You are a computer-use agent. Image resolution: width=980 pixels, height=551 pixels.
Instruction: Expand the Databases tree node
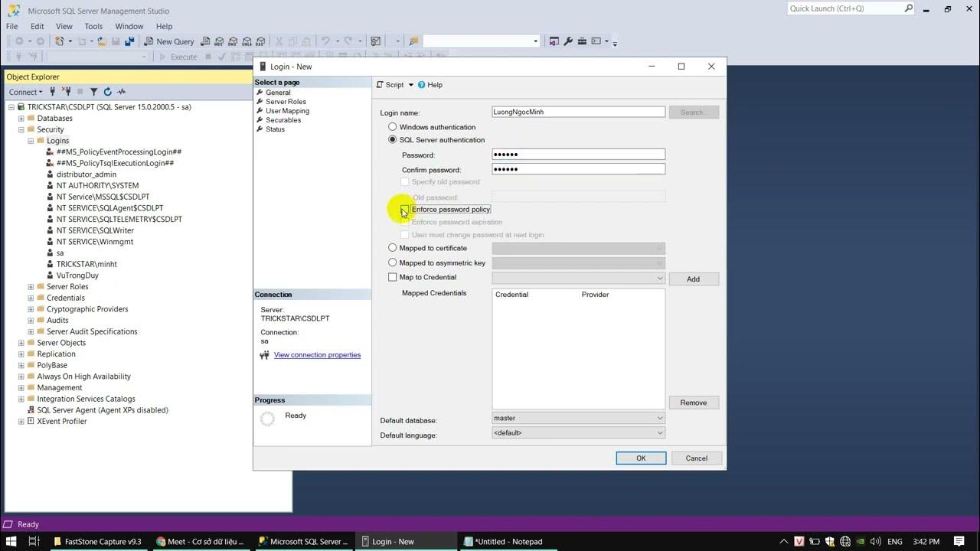[21, 119]
